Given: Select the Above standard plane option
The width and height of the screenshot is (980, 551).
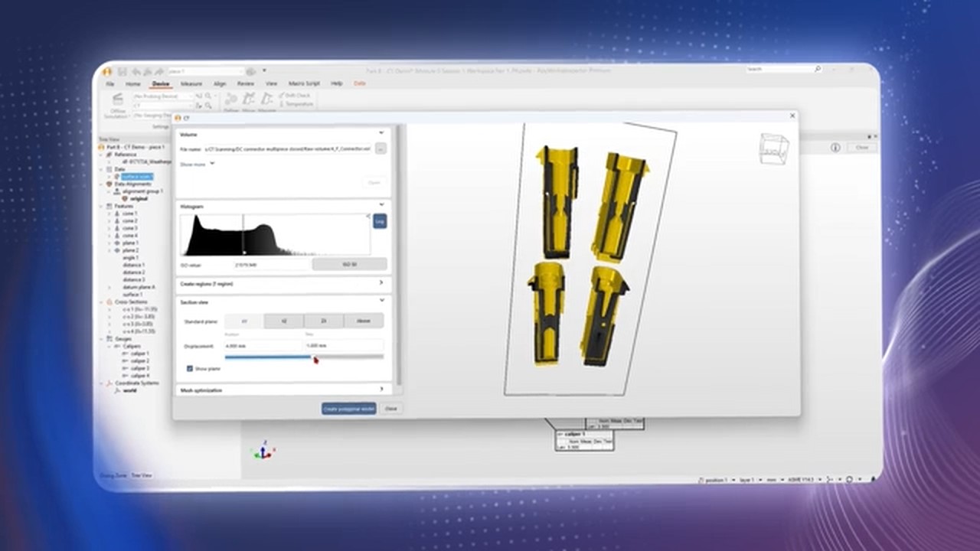Looking at the screenshot, I should pyautogui.click(x=364, y=321).
